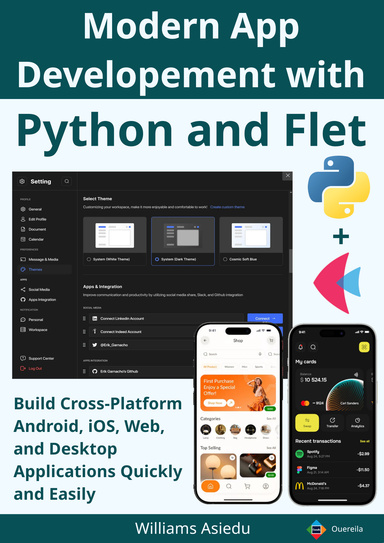
Task: Tap the Search field in Shop app
Action: pyautogui.click(x=232, y=354)
